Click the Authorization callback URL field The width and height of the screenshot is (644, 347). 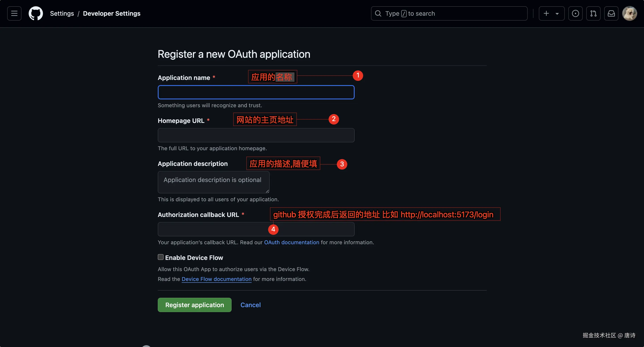point(213,229)
